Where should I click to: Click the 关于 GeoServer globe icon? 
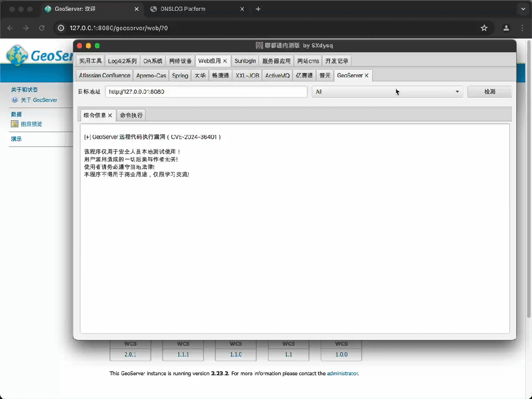(15, 100)
